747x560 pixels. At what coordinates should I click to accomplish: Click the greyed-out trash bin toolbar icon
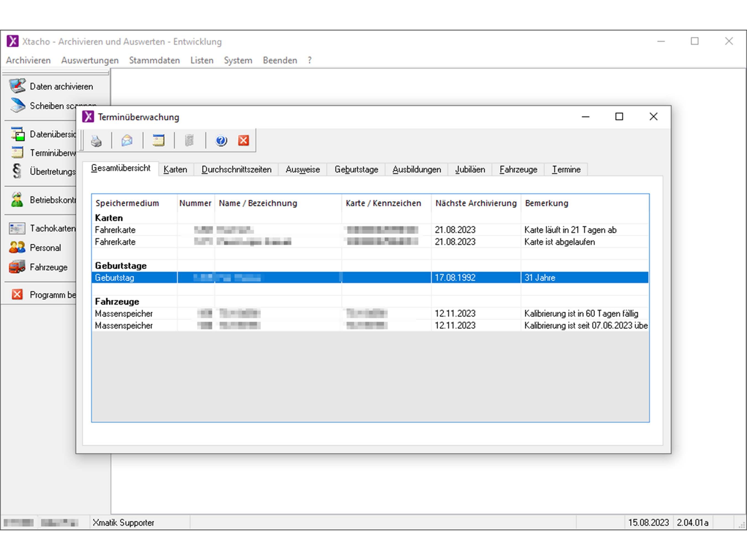[x=190, y=141]
